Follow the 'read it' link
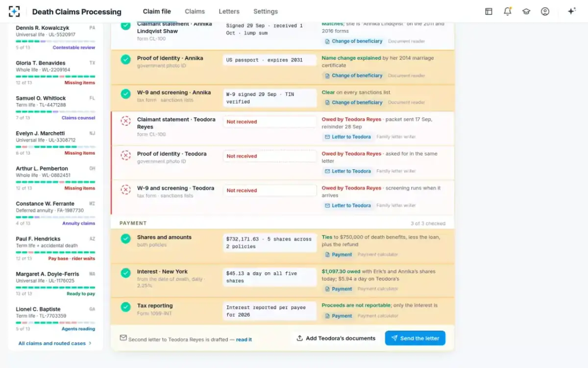Viewport: 588px width, 368px height. 244,340
